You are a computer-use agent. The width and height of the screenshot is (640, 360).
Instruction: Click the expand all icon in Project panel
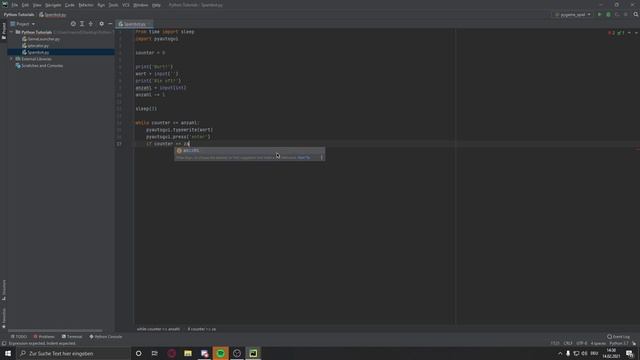pyautogui.click(x=82, y=24)
